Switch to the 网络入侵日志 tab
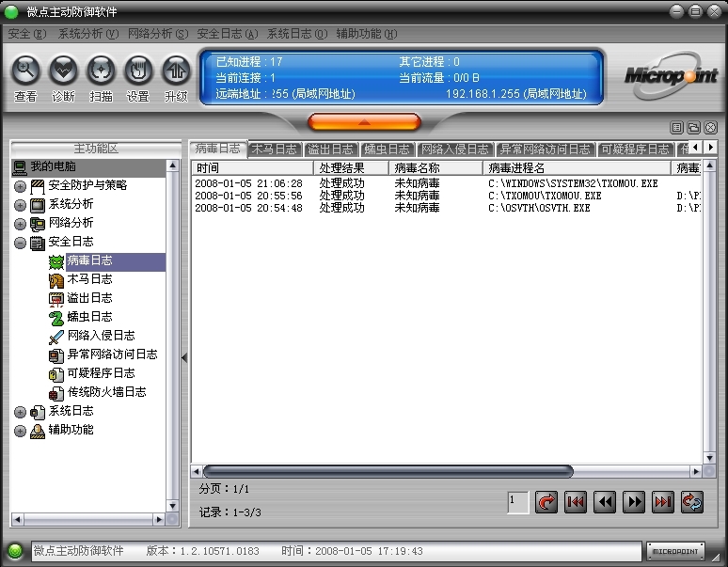This screenshot has height=567, width=728. pos(455,150)
